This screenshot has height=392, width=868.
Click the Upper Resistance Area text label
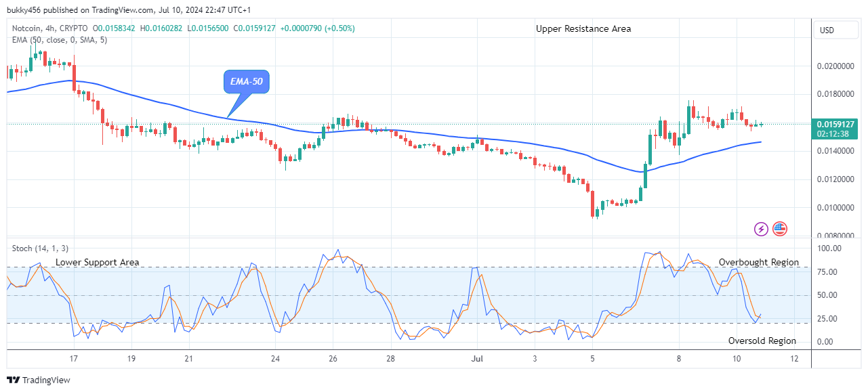click(583, 28)
